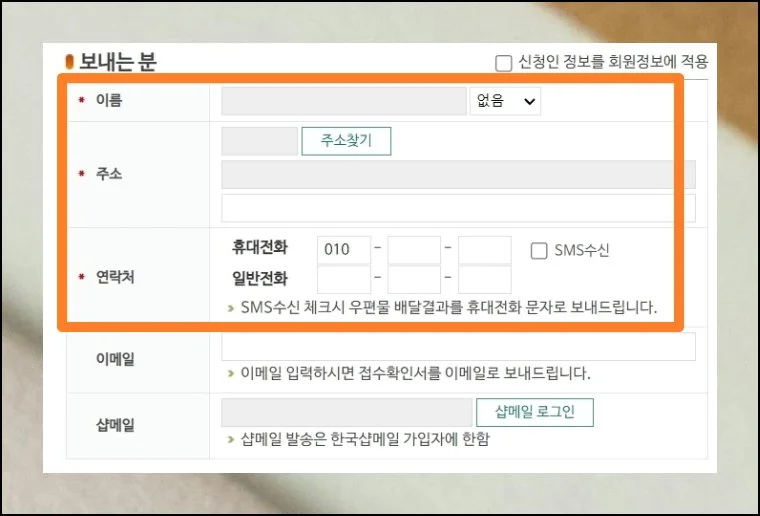
Task: Click the first 일반전화 area code field
Action: (343, 279)
